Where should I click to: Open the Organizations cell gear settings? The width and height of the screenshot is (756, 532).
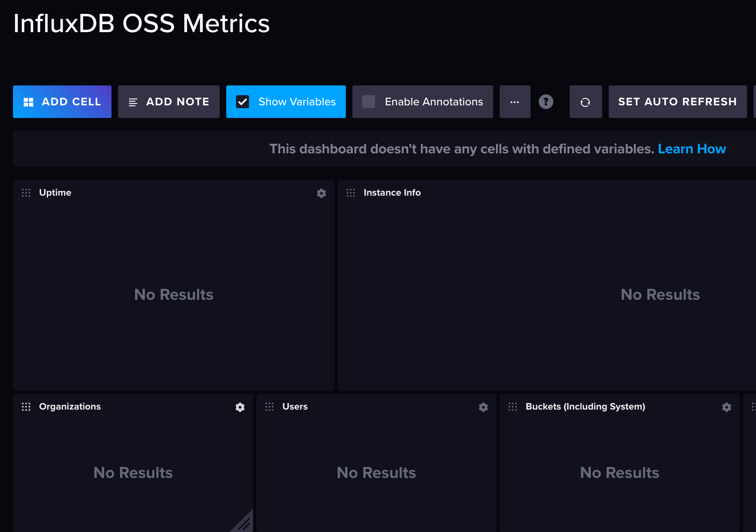click(x=240, y=407)
